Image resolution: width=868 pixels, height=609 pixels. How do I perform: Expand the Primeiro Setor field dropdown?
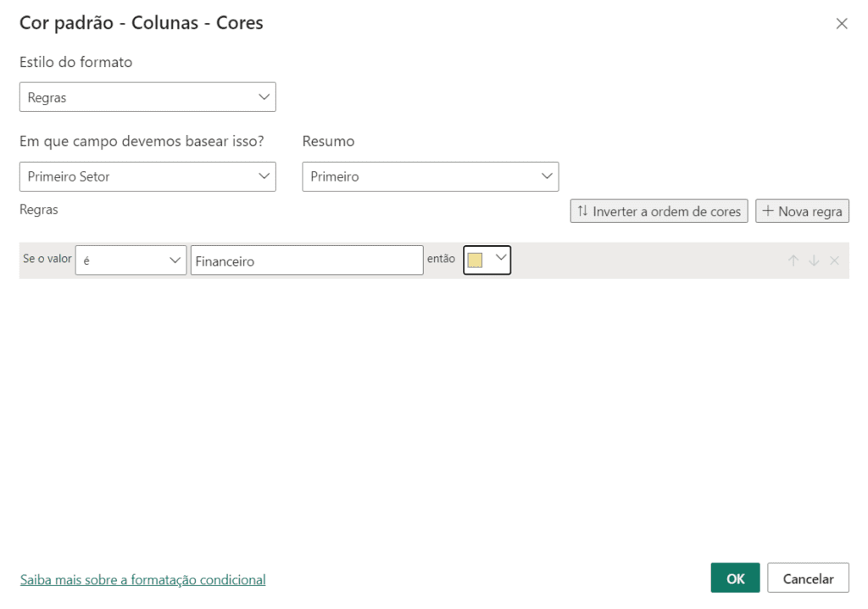pos(147,176)
